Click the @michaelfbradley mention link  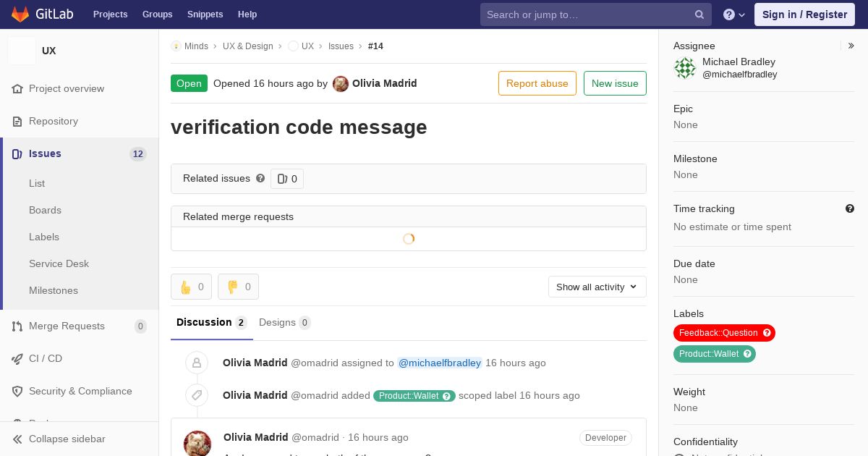point(440,363)
